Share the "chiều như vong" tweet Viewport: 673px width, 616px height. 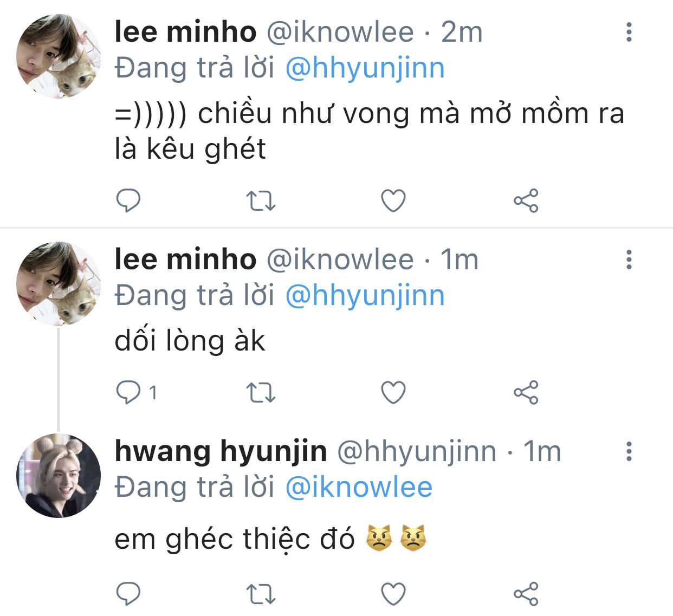[x=526, y=201]
